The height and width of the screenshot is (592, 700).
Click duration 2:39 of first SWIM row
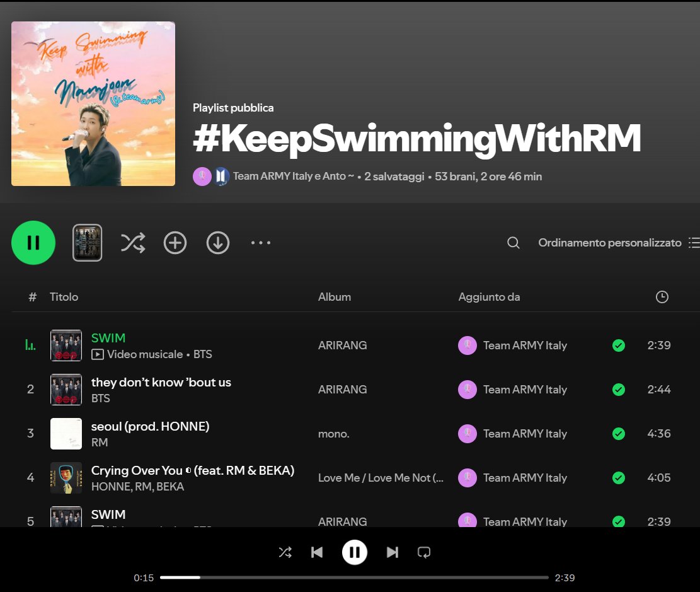(x=659, y=345)
